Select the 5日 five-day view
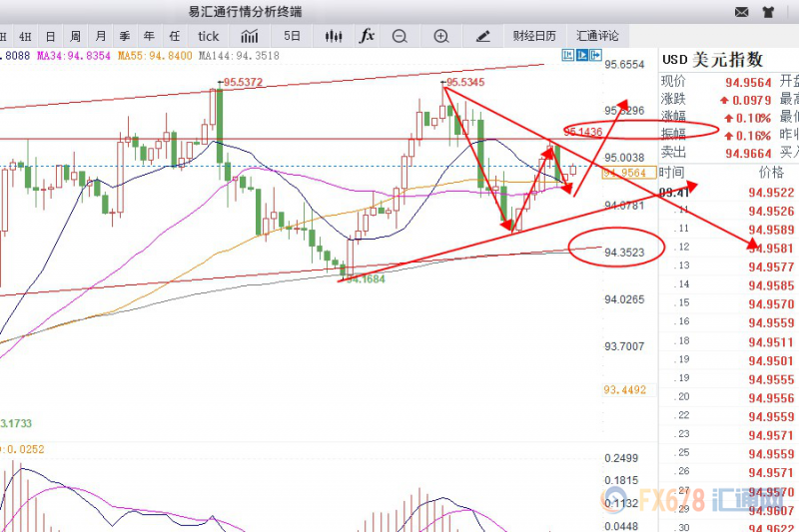799x532 pixels. (292, 36)
